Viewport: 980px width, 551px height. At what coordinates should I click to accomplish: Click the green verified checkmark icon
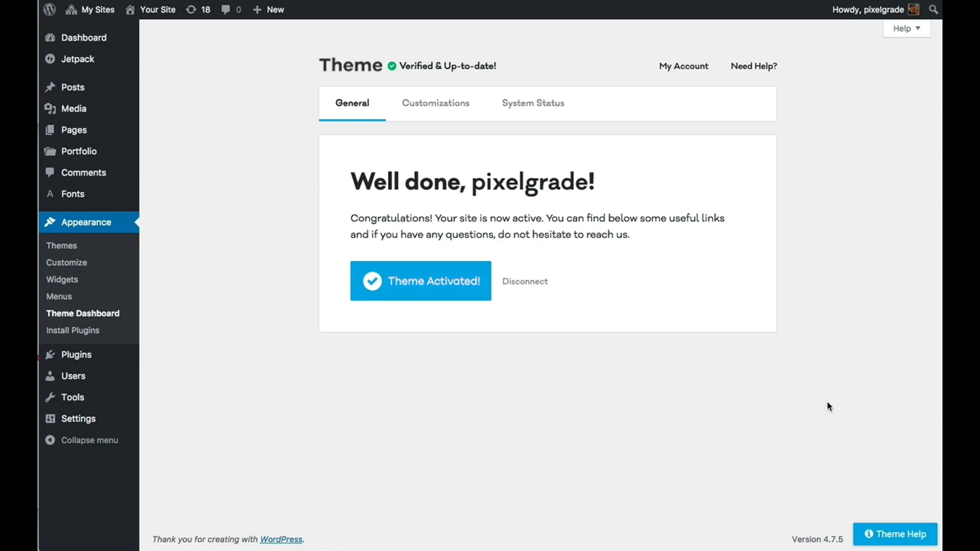tap(392, 66)
